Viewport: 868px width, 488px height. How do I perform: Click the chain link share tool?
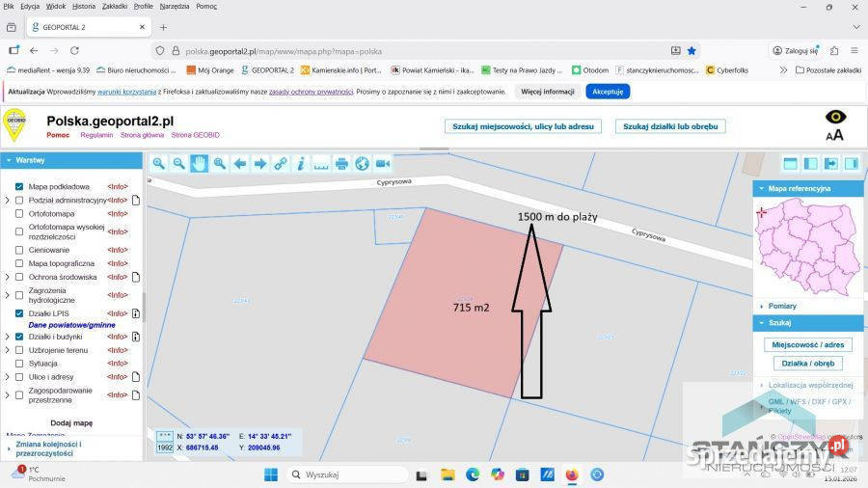[x=281, y=163]
